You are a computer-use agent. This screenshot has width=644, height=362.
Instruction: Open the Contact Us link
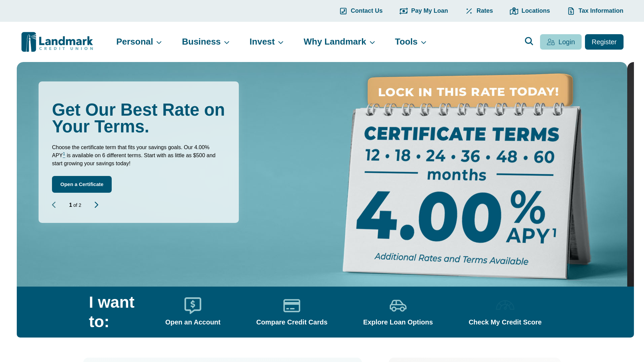(361, 11)
